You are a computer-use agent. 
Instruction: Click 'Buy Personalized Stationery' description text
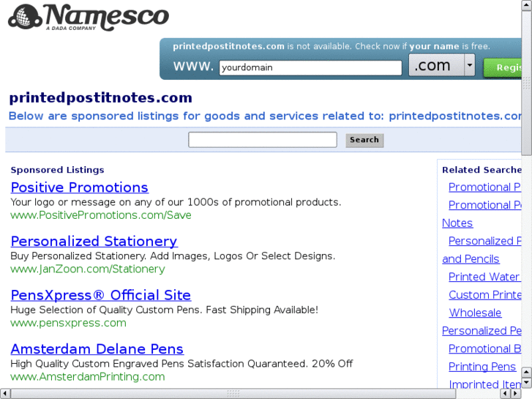click(173, 256)
